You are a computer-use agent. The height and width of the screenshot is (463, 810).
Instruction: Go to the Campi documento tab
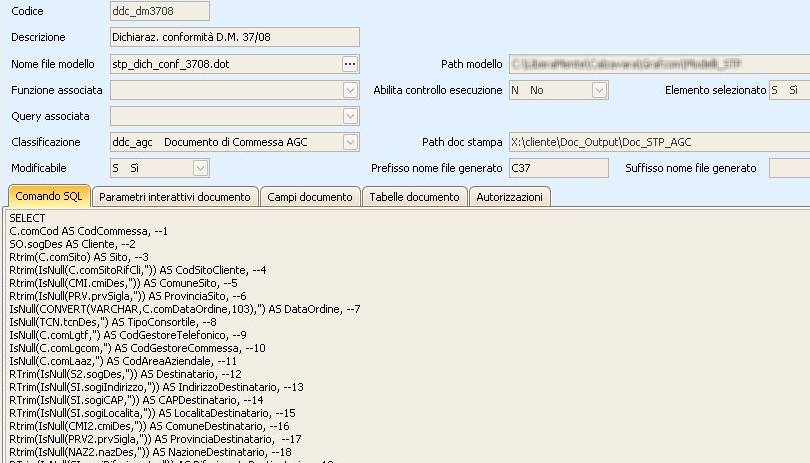310,197
